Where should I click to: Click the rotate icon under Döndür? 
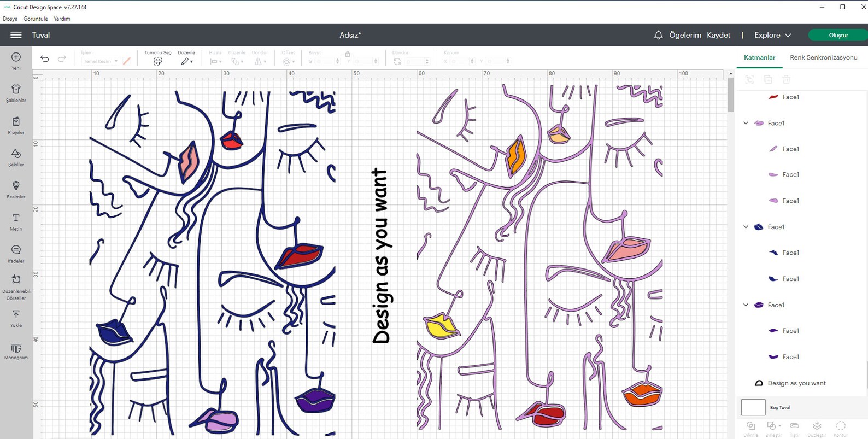point(397,61)
